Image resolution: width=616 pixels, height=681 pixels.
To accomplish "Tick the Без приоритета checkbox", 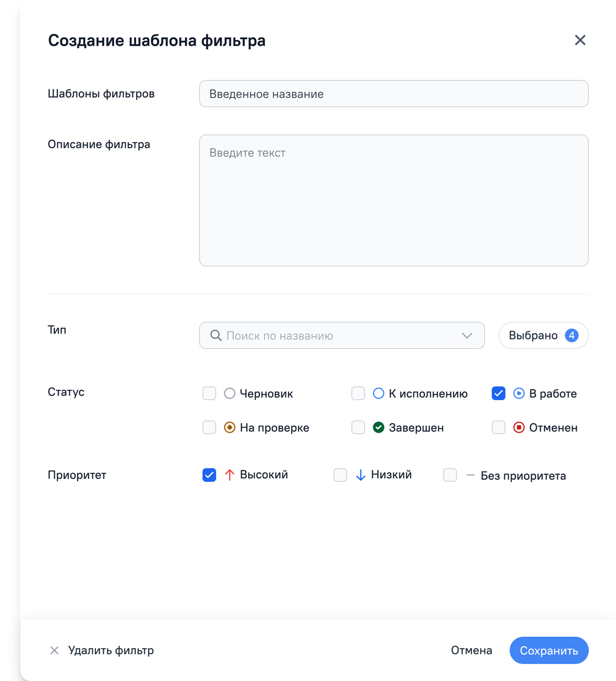I will pos(450,475).
